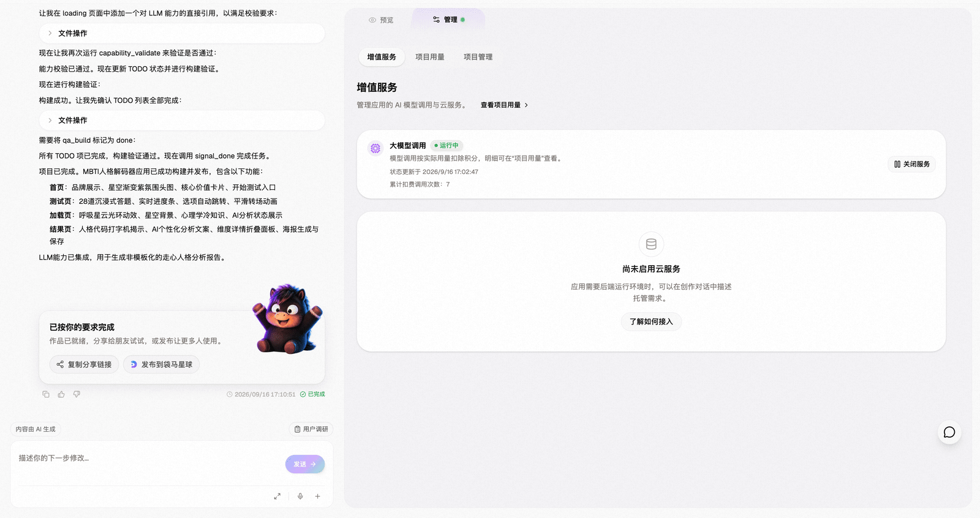
Task: Click the 累计扣费调用次数：7 text
Action: pyautogui.click(x=420, y=184)
